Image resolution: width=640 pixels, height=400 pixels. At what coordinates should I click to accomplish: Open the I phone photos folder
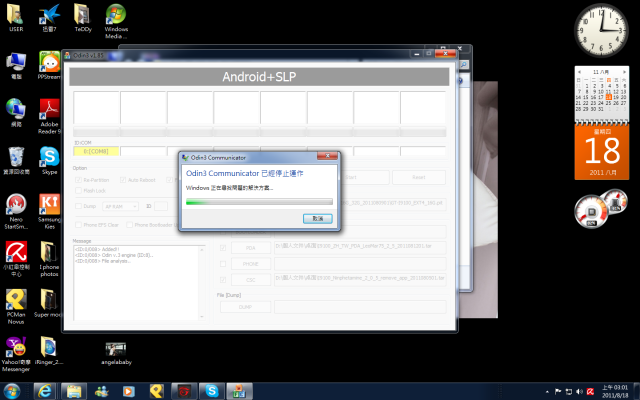(x=49, y=259)
